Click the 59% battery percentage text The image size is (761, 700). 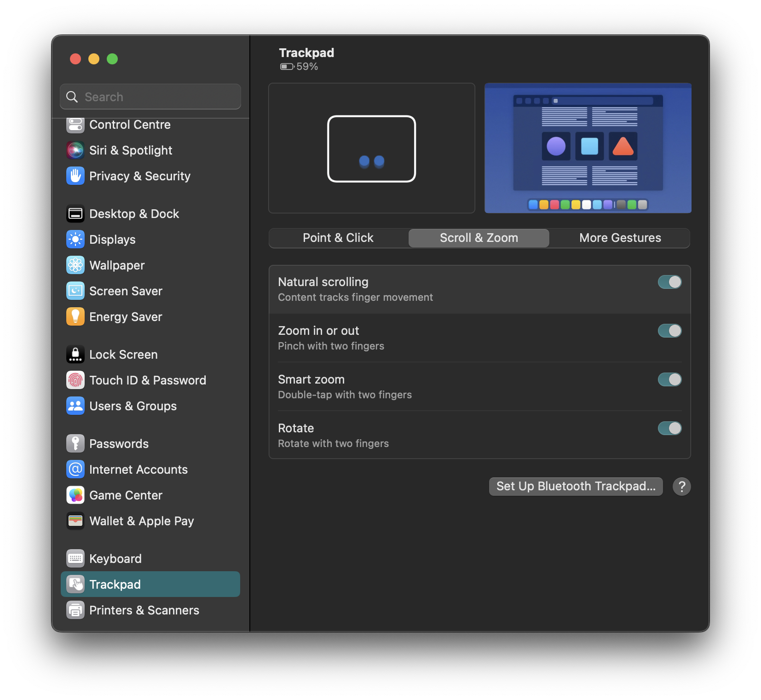[307, 67]
